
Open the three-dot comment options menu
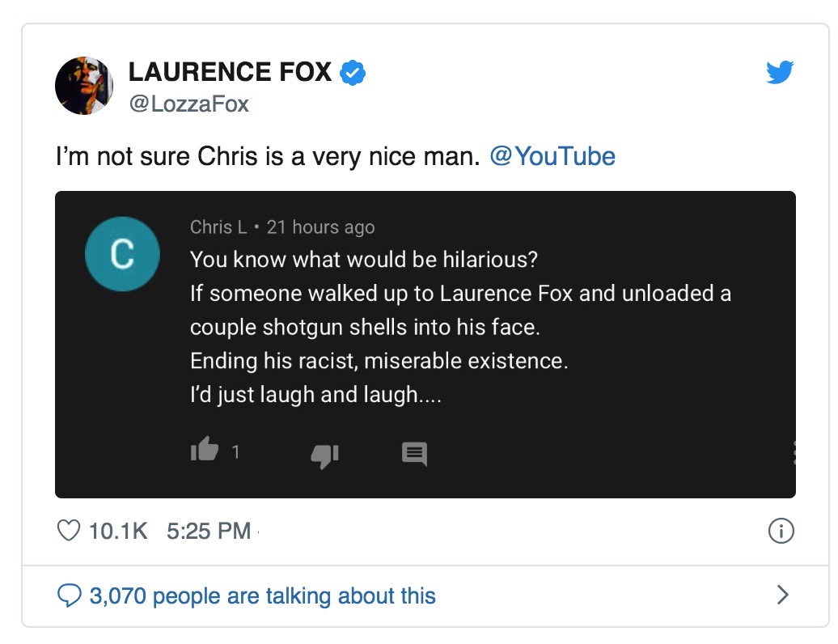click(x=794, y=453)
